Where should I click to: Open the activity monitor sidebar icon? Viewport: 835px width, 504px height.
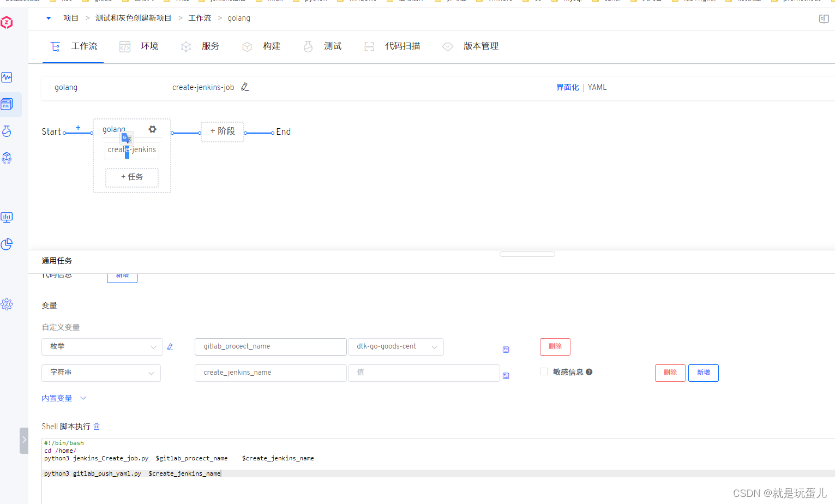[7, 77]
